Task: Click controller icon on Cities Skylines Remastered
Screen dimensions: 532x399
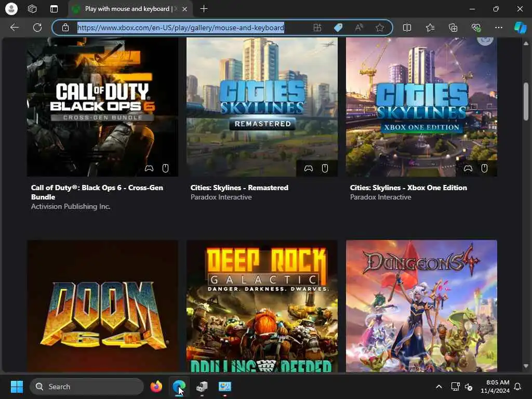Action: [309, 168]
